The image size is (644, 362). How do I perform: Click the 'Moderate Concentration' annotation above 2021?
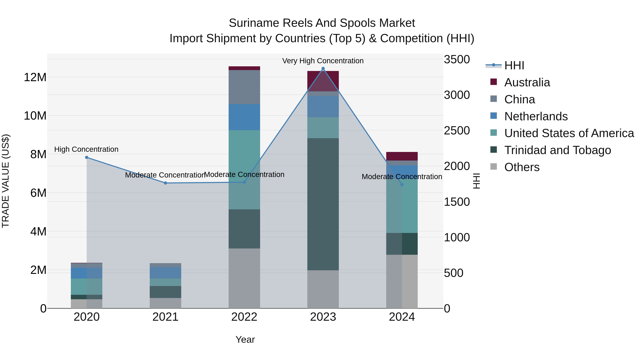point(165,175)
